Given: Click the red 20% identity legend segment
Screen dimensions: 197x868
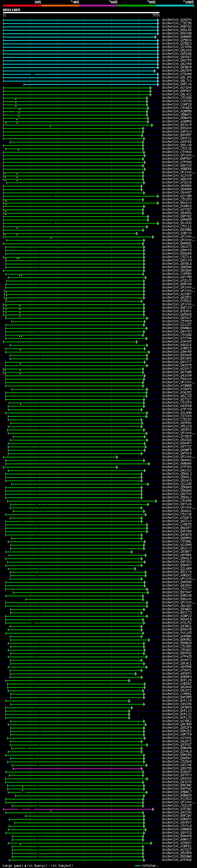Looking at the screenshot, I should point(22,6).
